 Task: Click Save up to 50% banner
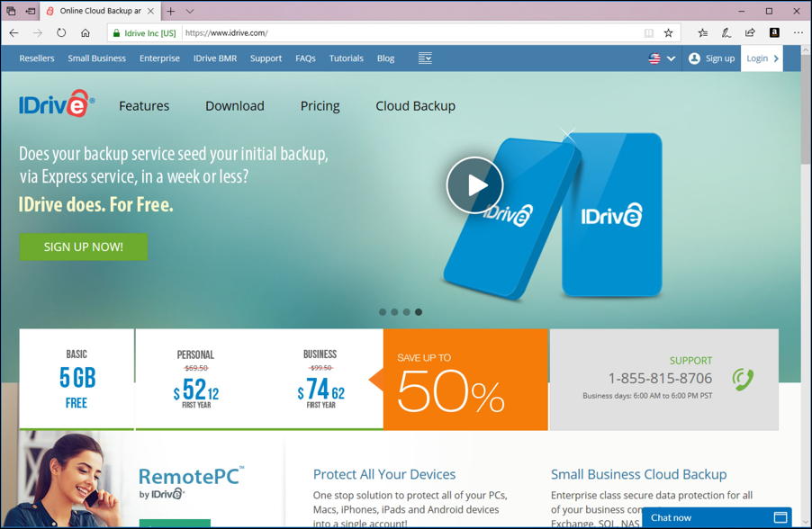point(465,380)
